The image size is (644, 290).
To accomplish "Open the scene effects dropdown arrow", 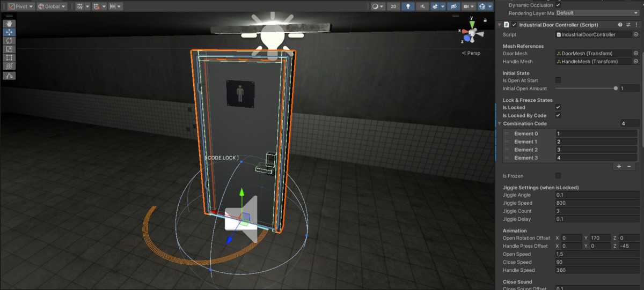I will pyautogui.click(x=443, y=6).
